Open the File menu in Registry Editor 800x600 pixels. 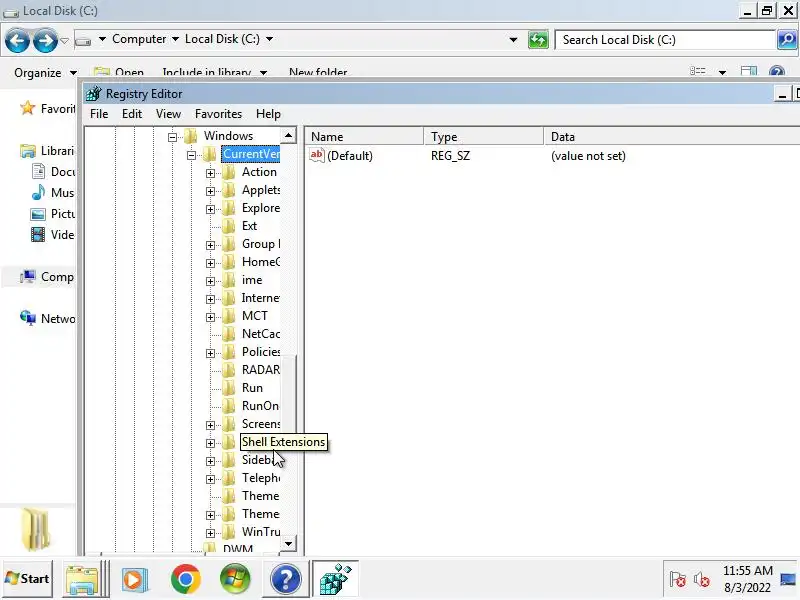pyautogui.click(x=99, y=114)
